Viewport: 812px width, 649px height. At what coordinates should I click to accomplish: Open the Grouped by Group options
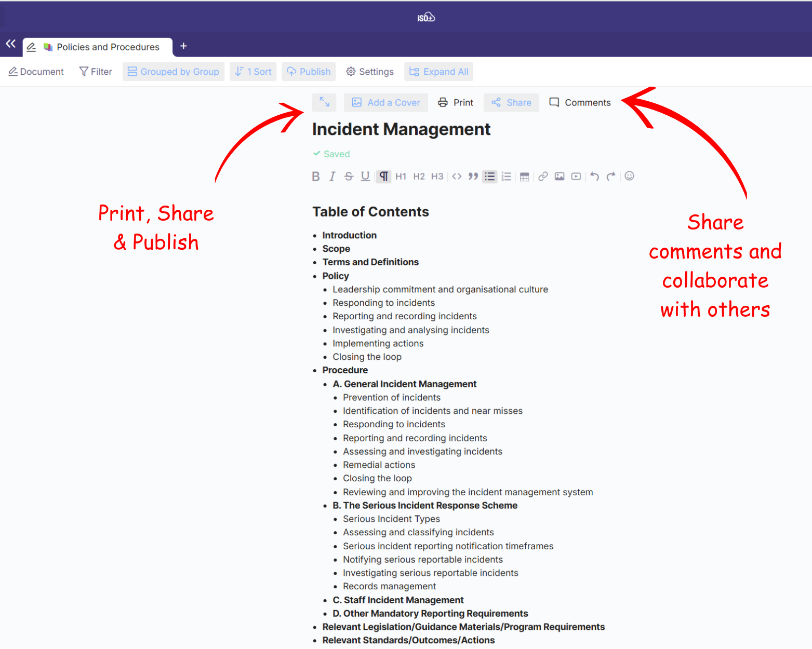pyautogui.click(x=174, y=72)
